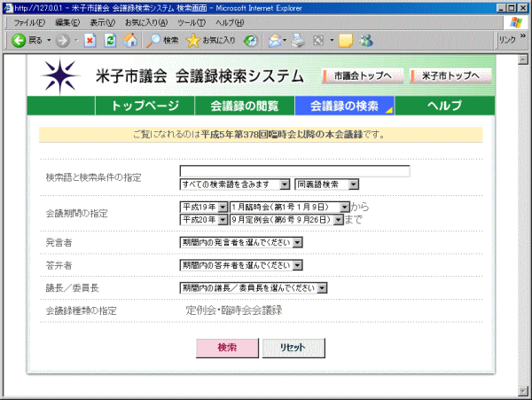This screenshot has height=400, width=532.
Task: Open the ファイル(F) menu
Action: pos(29,23)
